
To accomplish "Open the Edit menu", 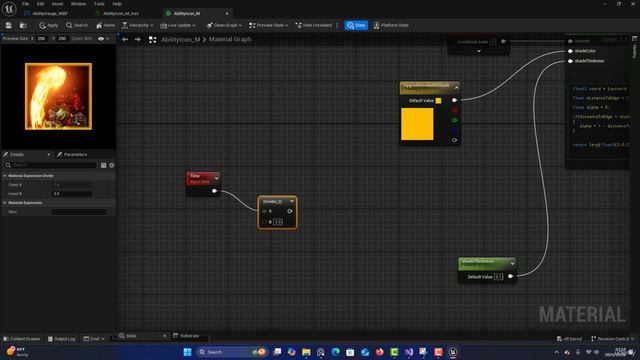I will pos(40,4).
